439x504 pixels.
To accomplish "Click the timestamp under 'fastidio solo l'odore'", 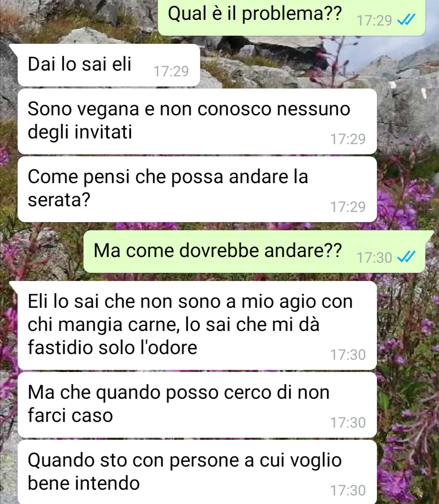I will coord(348,355).
